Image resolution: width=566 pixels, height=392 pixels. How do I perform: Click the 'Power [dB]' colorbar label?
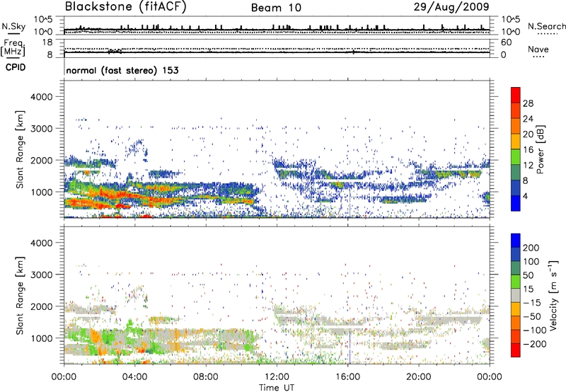540,149
